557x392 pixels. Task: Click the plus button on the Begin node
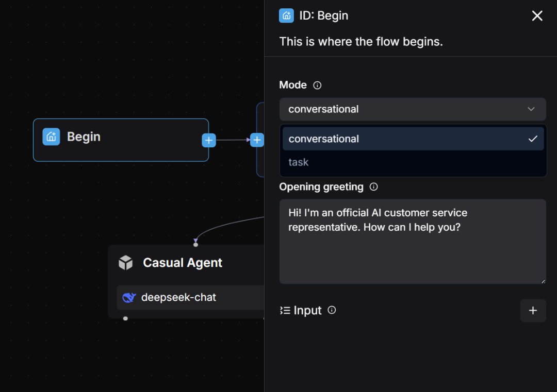(x=208, y=140)
